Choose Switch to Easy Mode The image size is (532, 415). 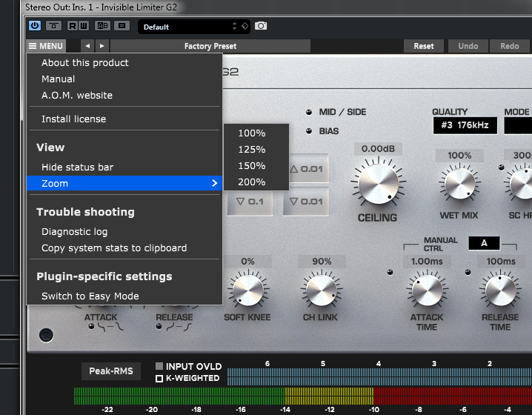[x=124, y=296]
